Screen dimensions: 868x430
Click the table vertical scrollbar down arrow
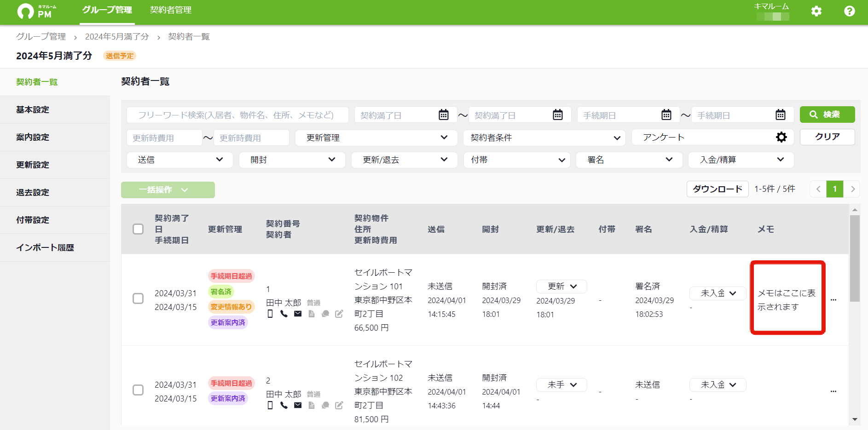point(855,419)
